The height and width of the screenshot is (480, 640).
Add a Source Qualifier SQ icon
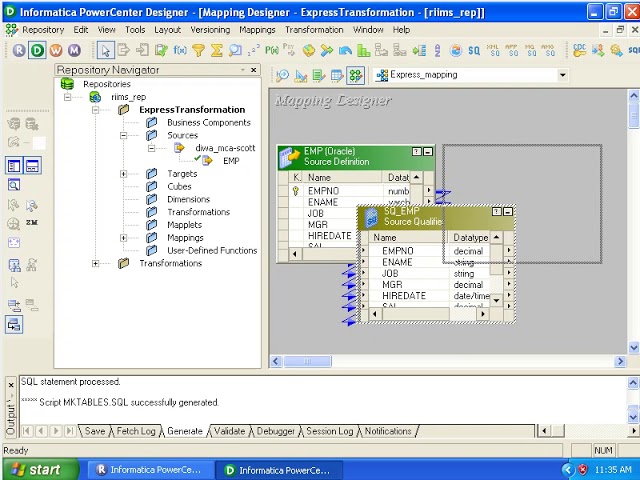pyautogui.click(x=474, y=50)
